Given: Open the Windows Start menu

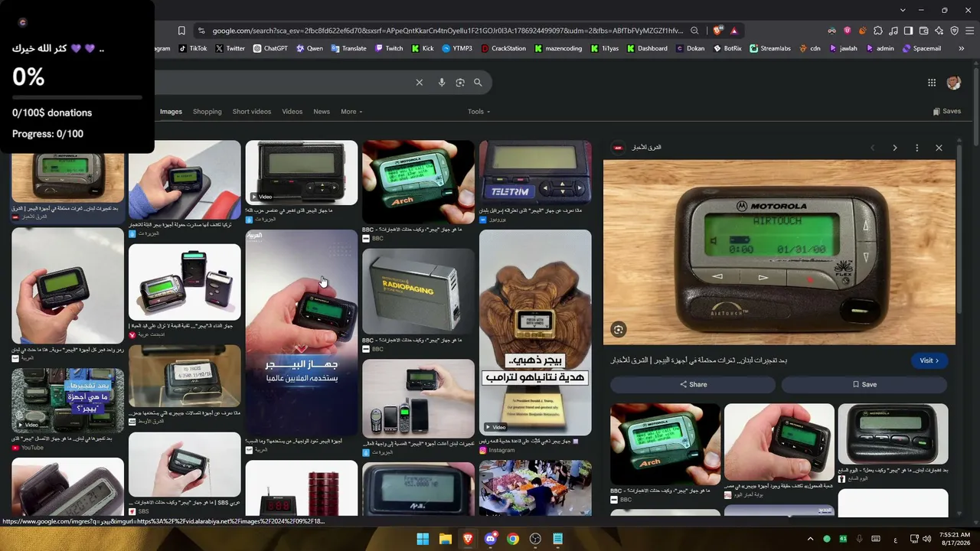Looking at the screenshot, I should [423, 539].
